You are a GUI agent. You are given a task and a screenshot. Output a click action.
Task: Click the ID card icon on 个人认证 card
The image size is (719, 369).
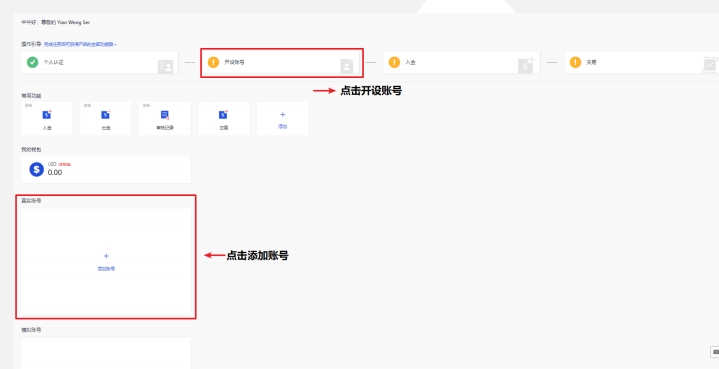point(165,67)
